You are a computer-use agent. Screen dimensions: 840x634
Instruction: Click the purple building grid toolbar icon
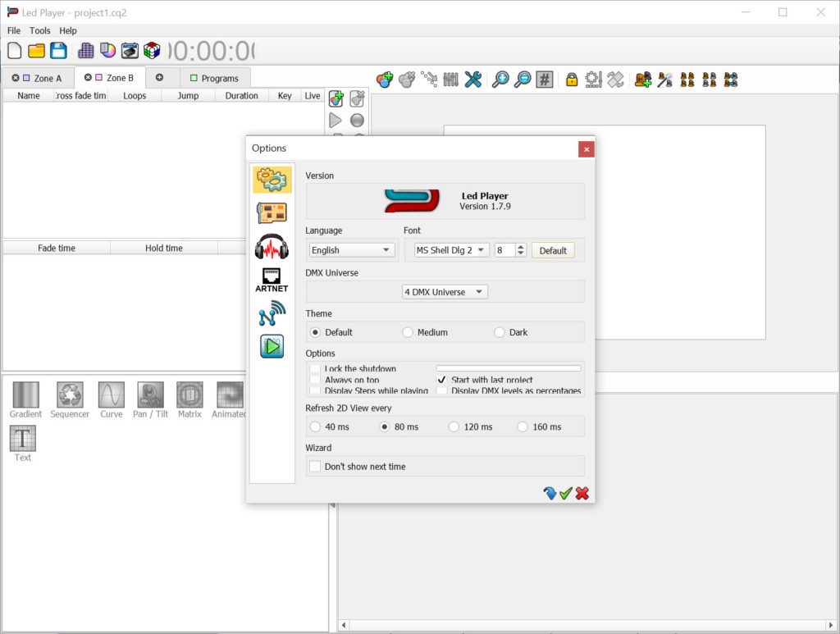tap(85, 51)
